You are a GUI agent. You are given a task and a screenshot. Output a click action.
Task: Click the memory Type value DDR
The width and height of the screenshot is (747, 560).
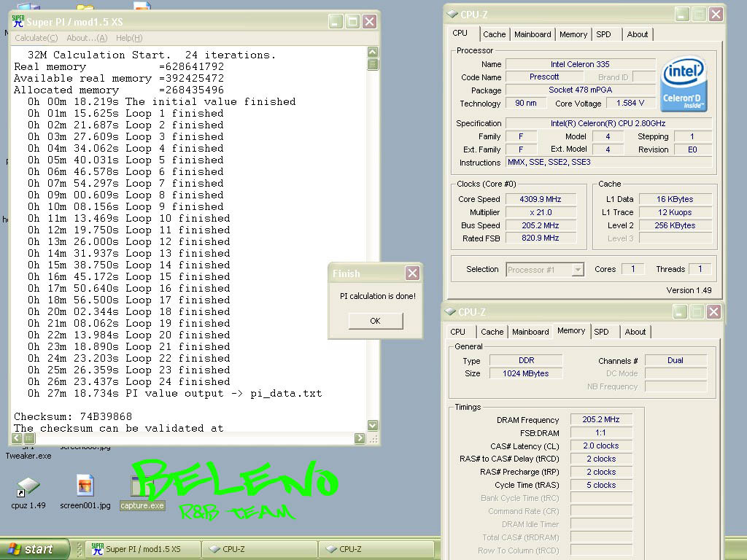[526, 360]
